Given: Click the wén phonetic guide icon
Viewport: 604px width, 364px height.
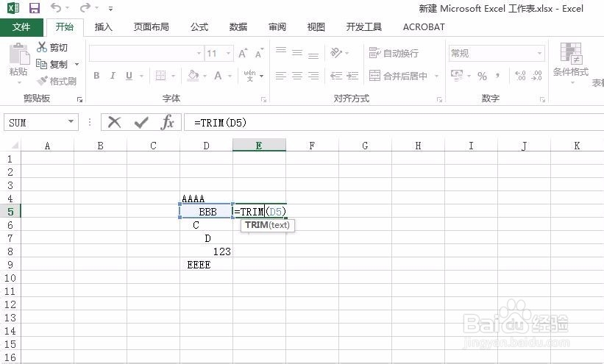Looking at the screenshot, I should pos(249,76).
